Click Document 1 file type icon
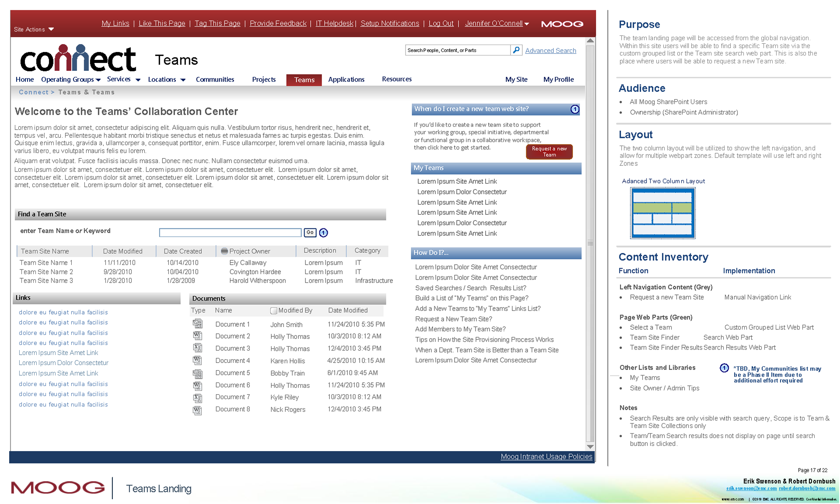This screenshot has height=504, width=840. (x=198, y=324)
